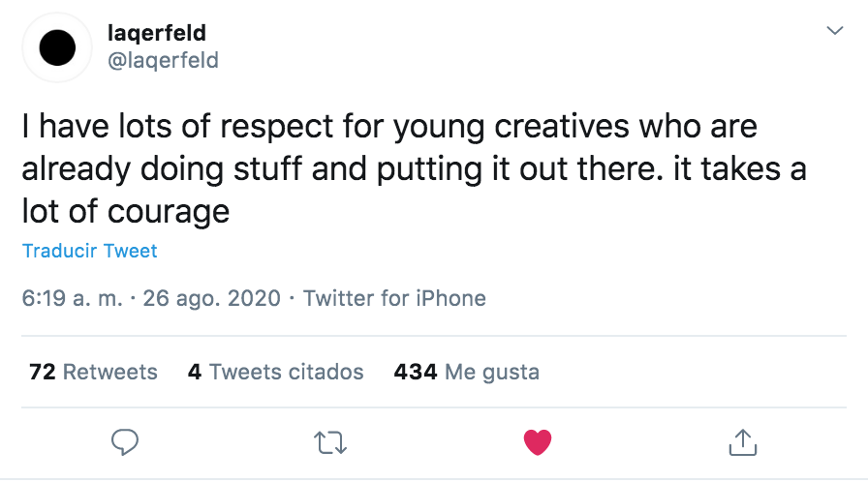Click the tweet's first line about young creatives
868x482 pixels.
click(x=389, y=127)
